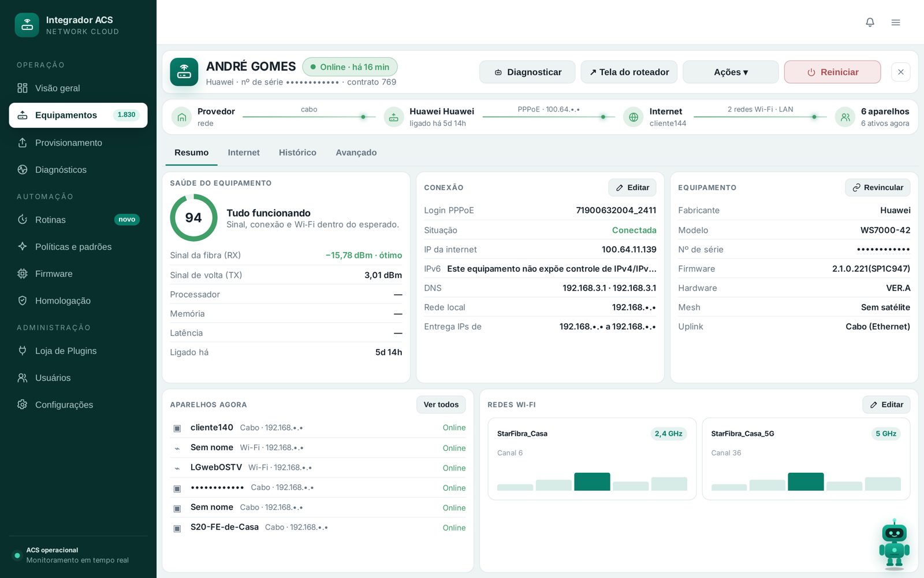Click the Configurações gear icon
Image resolution: width=924 pixels, height=578 pixels.
tap(23, 405)
